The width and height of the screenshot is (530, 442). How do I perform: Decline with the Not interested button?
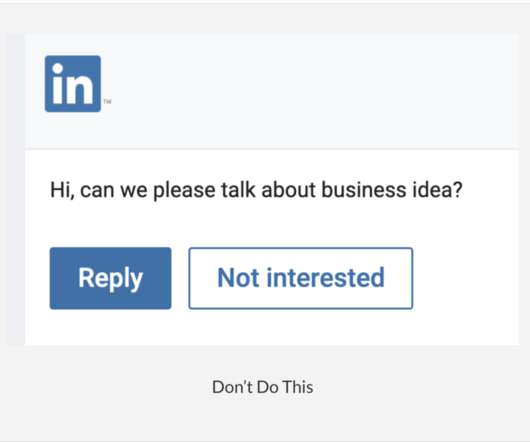click(301, 278)
